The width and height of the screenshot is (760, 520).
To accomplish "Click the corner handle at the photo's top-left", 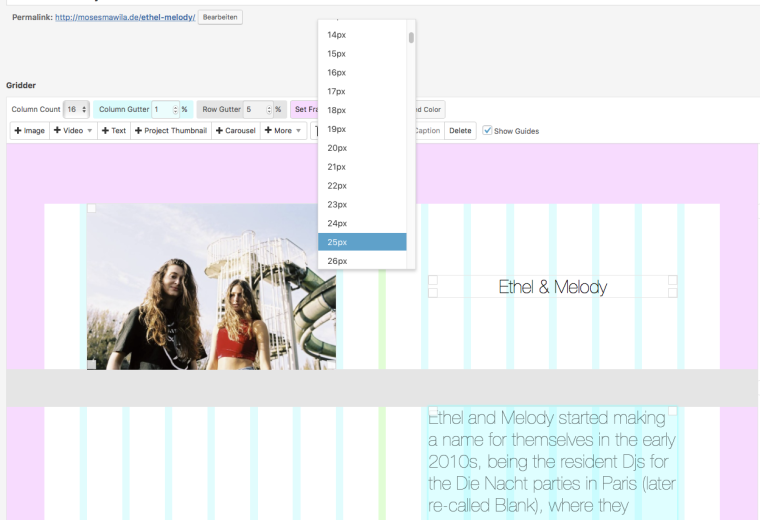I will (92, 208).
